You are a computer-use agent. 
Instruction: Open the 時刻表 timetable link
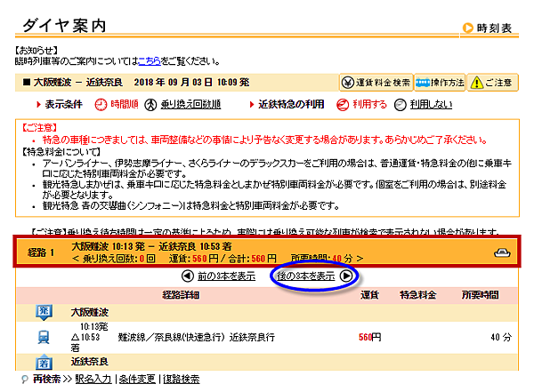(x=494, y=28)
